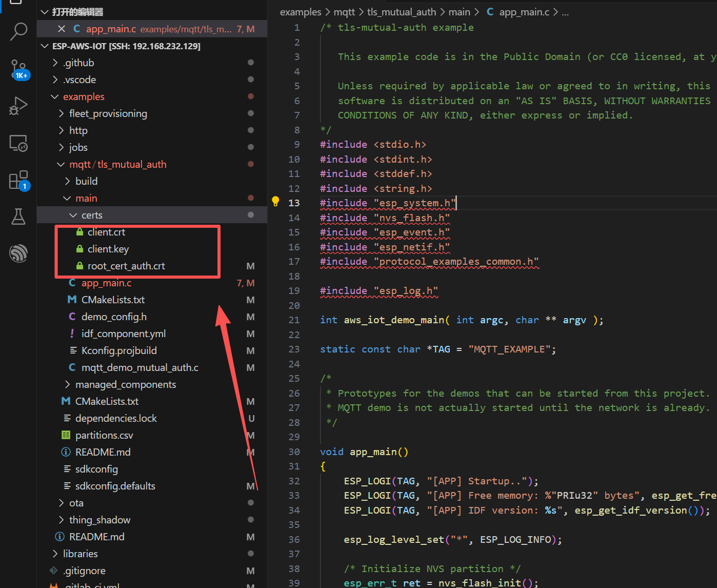Open Source Control view with 1K+ badge
Image resolution: width=717 pixels, height=588 pixels.
[x=18, y=69]
